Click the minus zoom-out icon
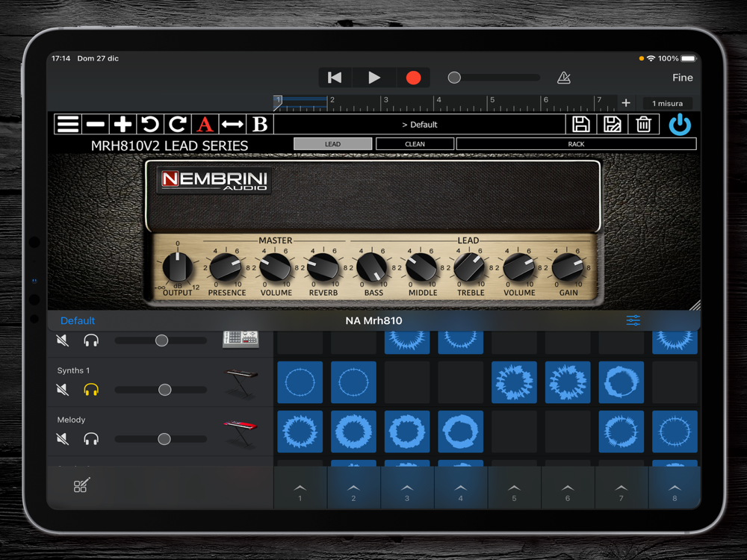 (x=96, y=124)
